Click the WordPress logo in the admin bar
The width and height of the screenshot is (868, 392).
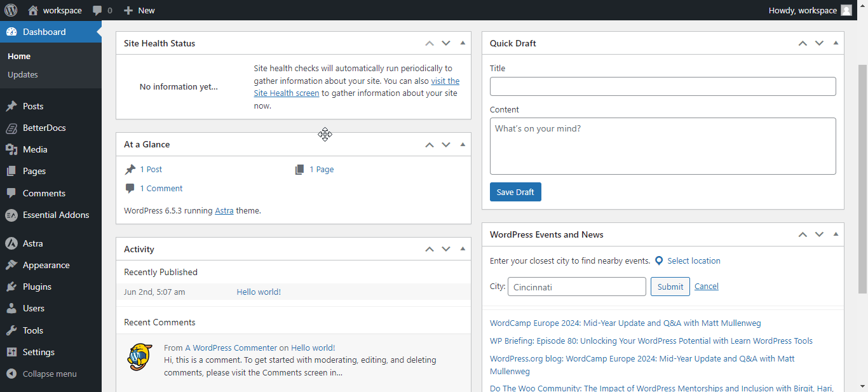point(10,10)
